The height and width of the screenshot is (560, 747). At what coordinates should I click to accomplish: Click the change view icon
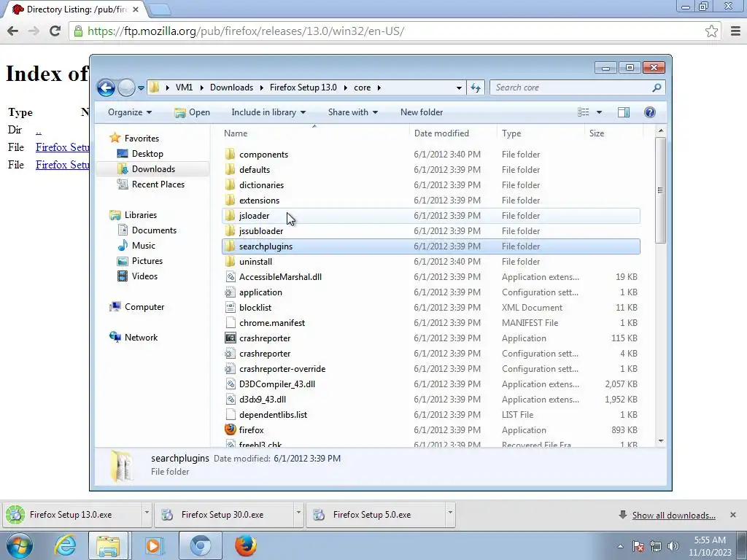(x=584, y=112)
